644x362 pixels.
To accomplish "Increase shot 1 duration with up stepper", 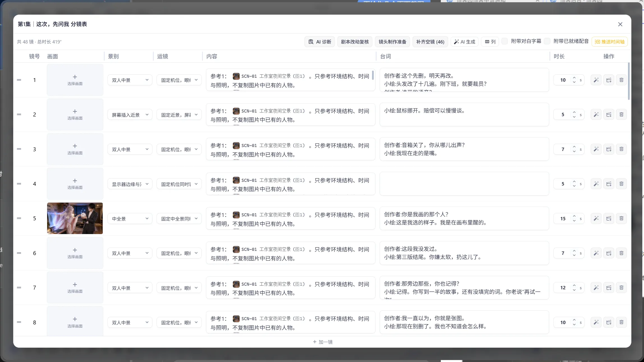I will 574,78.
